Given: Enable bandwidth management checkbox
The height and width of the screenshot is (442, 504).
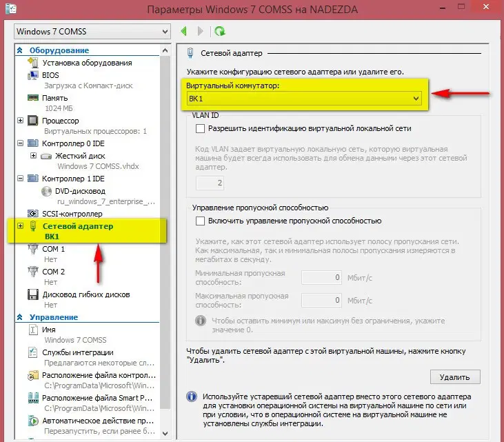Looking at the screenshot, I should [x=200, y=221].
